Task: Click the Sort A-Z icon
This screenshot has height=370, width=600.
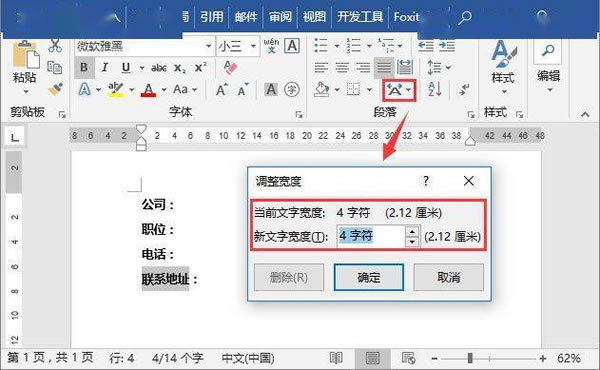Action: point(435,90)
